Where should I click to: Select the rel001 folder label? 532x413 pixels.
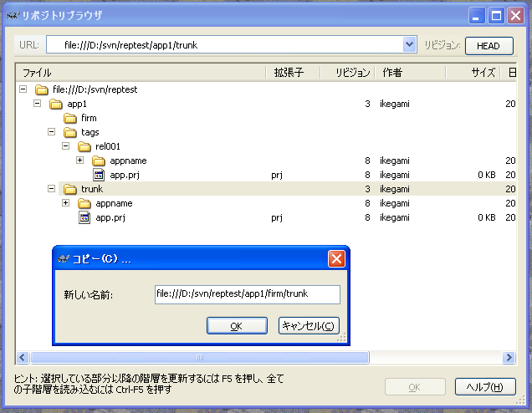108,147
